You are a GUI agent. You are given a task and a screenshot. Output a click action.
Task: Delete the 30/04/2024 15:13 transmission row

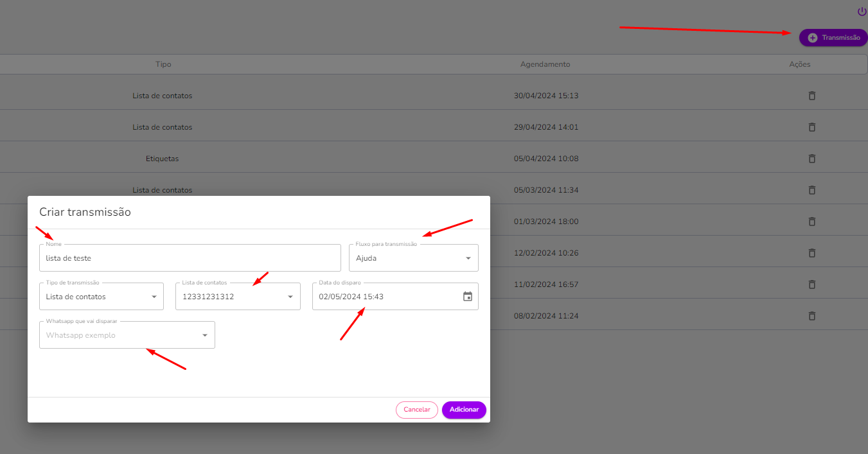click(811, 96)
